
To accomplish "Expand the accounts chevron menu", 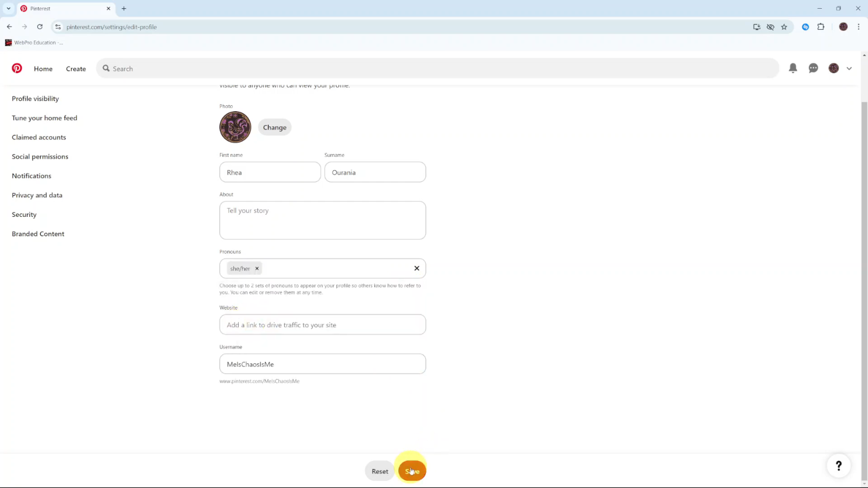I will click(849, 68).
